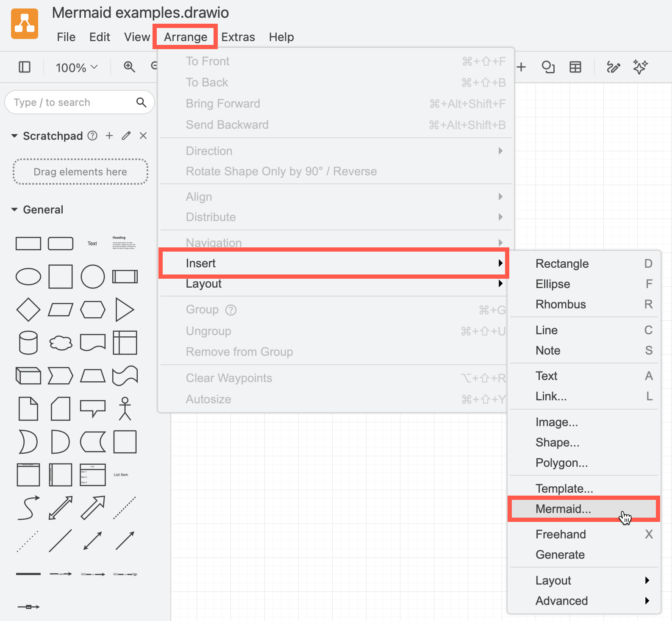This screenshot has height=621, width=672.
Task: Add a new scratchpad item with plus
Action: [109, 136]
